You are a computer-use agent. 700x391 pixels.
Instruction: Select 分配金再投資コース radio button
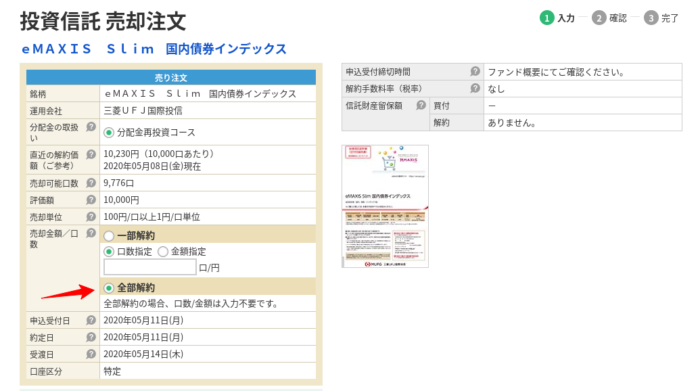(x=108, y=133)
